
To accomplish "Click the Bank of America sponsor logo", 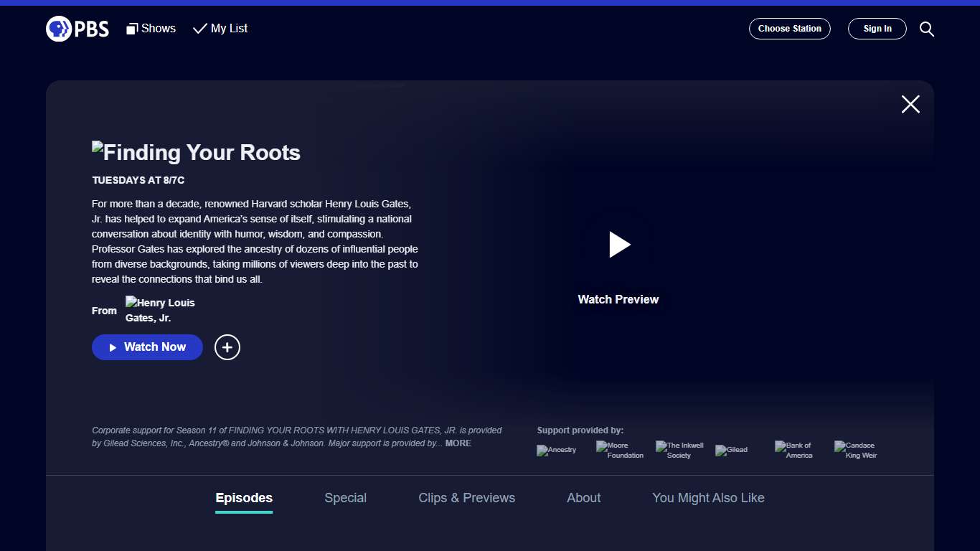I will (x=794, y=450).
